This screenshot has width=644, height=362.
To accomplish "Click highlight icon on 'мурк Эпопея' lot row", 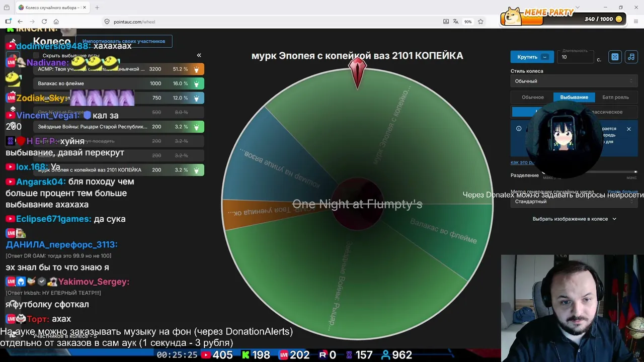I will [196, 170].
